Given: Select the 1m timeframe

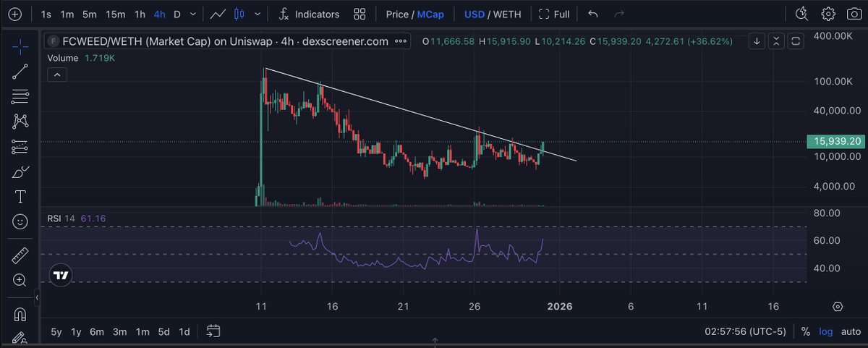Looking at the screenshot, I should point(67,14).
